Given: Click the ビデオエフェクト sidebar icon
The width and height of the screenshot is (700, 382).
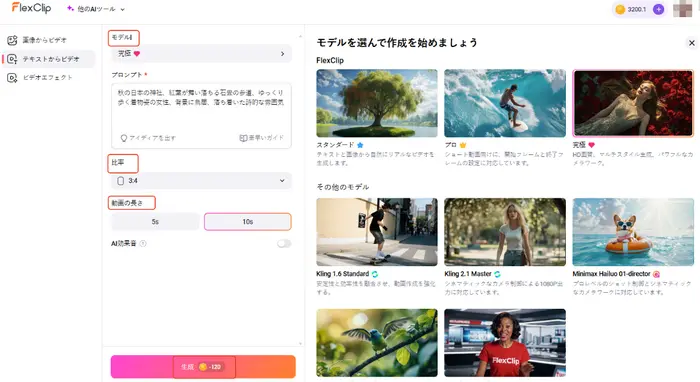Looking at the screenshot, I should (x=12, y=78).
